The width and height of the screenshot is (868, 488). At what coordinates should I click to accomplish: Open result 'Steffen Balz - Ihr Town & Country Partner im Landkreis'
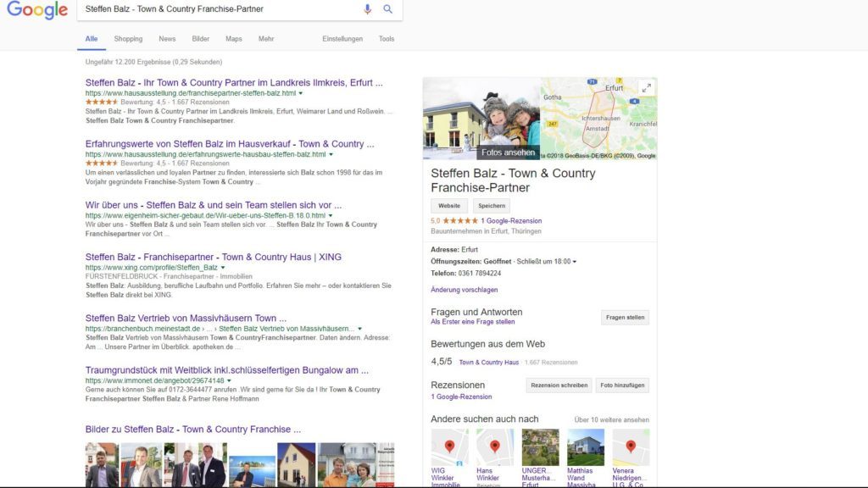pos(234,82)
